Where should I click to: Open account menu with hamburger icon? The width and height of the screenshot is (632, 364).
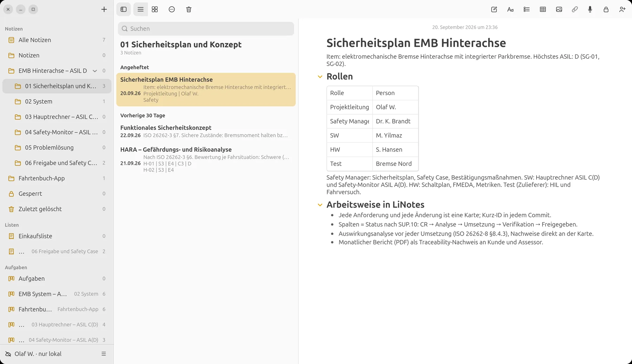104,354
